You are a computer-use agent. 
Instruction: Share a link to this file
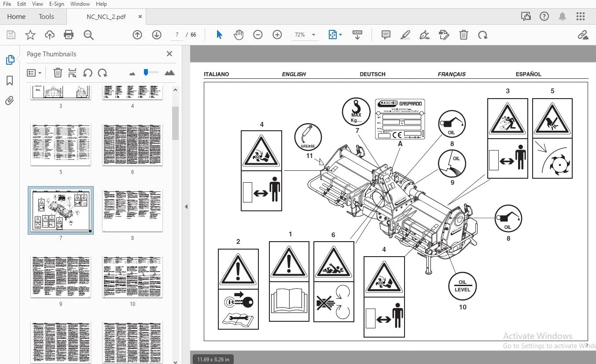click(x=583, y=35)
